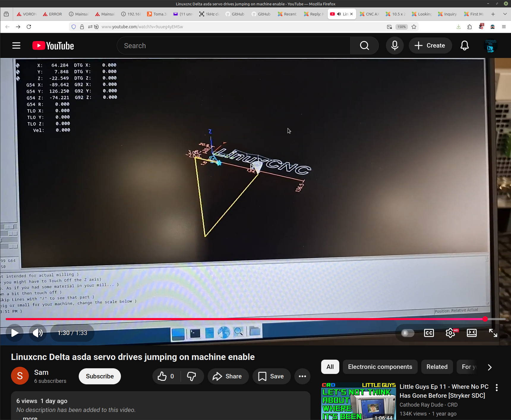Enter fullscreen mode

(x=493, y=333)
